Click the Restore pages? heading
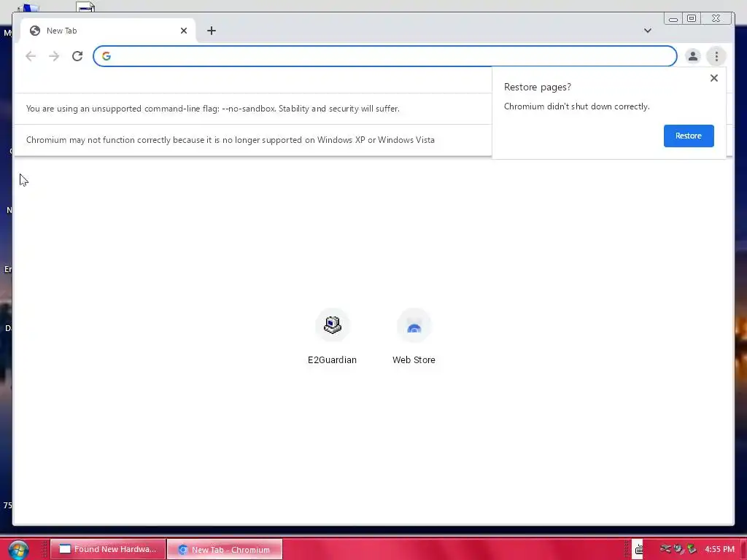This screenshot has height=560, width=747. (538, 87)
